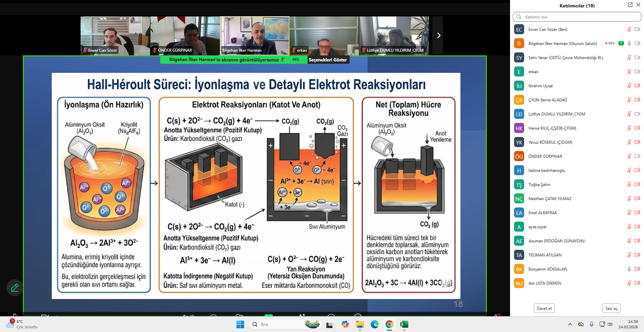This screenshot has width=644, height=332.
Task: Launch Microsoft Edge from the taskbar
Action: click(x=374, y=324)
